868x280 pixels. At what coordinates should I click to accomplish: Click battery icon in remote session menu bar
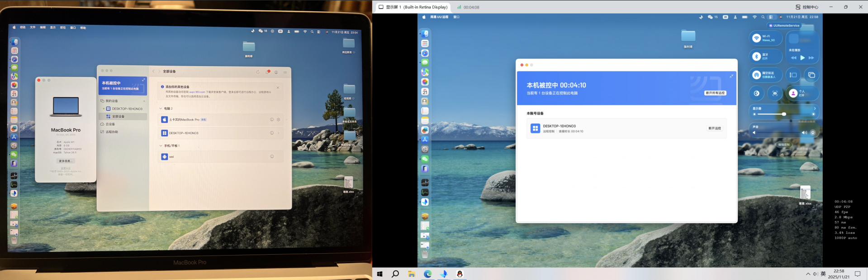tap(745, 17)
